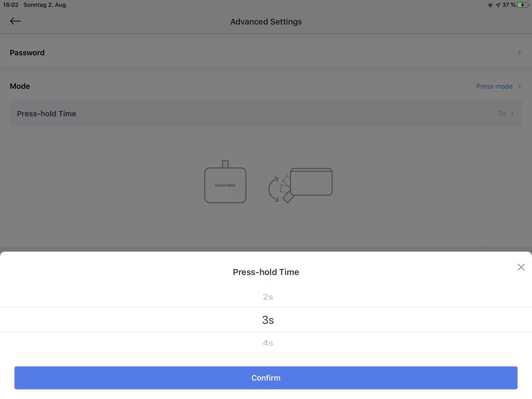Tap the Advanced Settings title
This screenshot has height=399, width=532.
266,22
